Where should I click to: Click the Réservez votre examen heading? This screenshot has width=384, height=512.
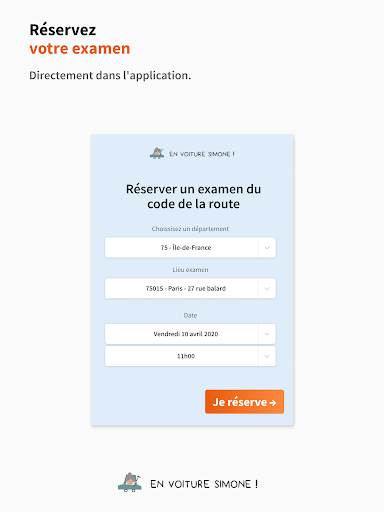tap(80, 39)
